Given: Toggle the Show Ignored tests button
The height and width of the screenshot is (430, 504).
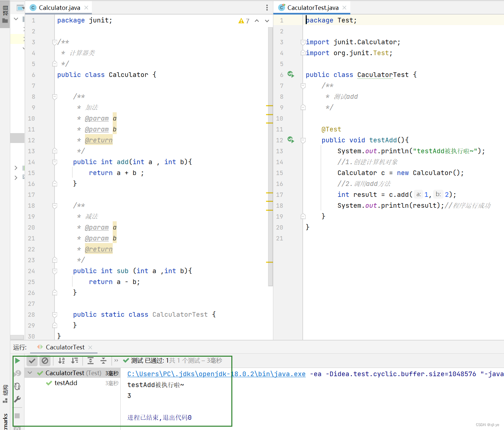Looking at the screenshot, I should pyautogui.click(x=45, y=361).
